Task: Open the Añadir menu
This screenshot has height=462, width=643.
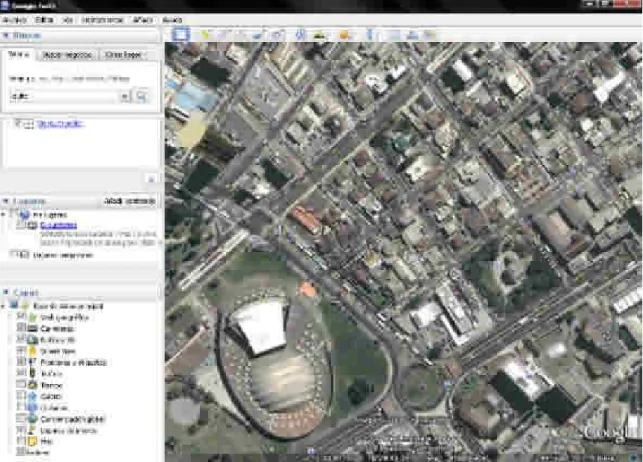Action: 143,20
